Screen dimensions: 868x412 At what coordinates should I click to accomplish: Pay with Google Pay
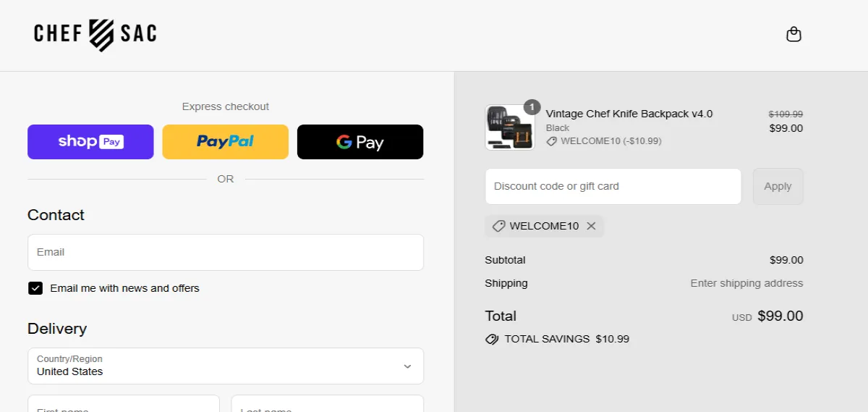click(x=360, y=142)
